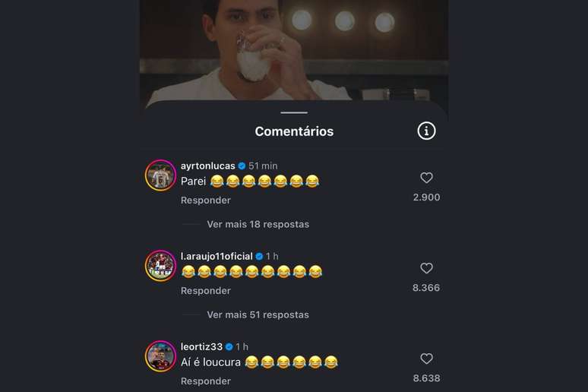
Task: Open ayrtonlucas profile picture
Action: (161, 175)
